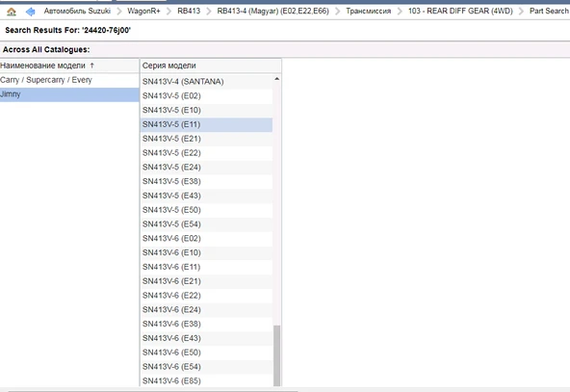Select SN413V-5 (E22) series
The height and width of the screenshot is (392, 570).
[206, 153]
